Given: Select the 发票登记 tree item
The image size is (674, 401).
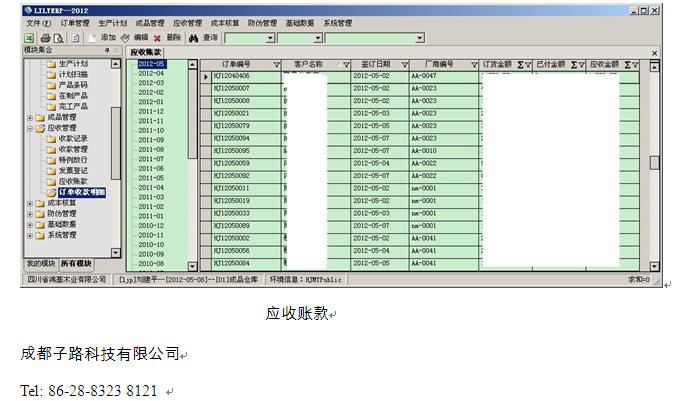Looking at the screenshot, I should point(73,170).
